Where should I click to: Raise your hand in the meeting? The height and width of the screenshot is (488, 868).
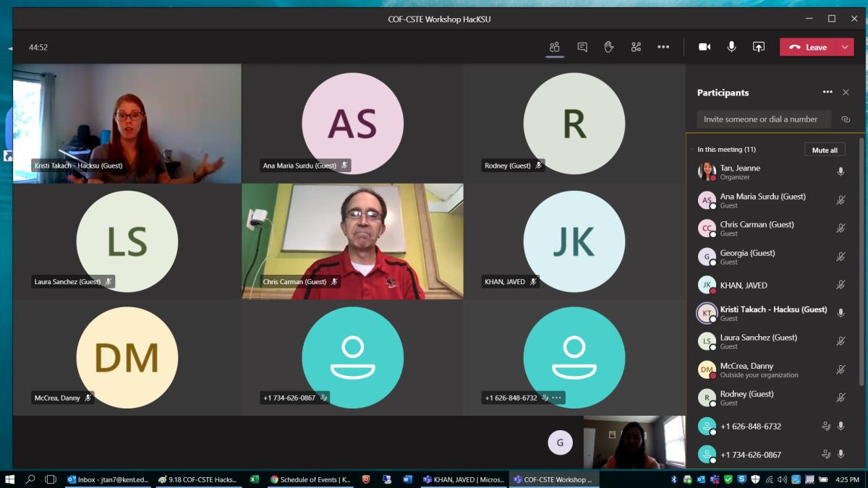tap(609, 47)
